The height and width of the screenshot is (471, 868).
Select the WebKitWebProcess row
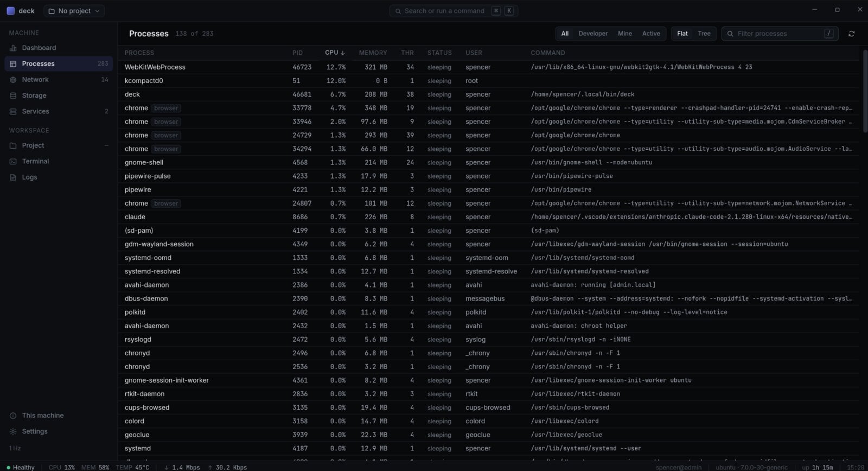pos(488,67)
